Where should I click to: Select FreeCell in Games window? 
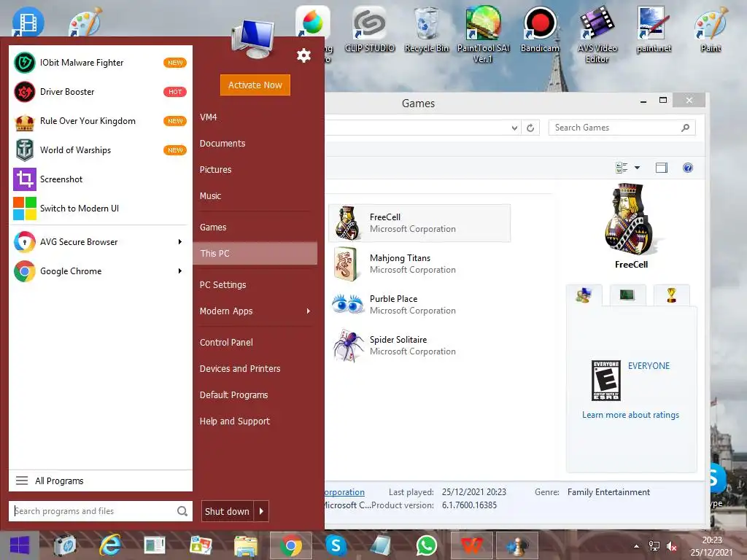pos(419,223)
